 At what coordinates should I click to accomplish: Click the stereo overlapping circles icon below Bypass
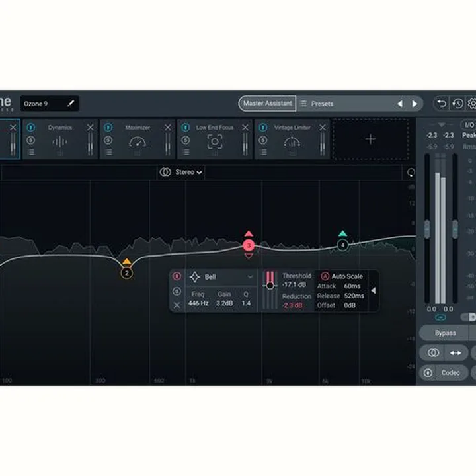click(433, 353)
